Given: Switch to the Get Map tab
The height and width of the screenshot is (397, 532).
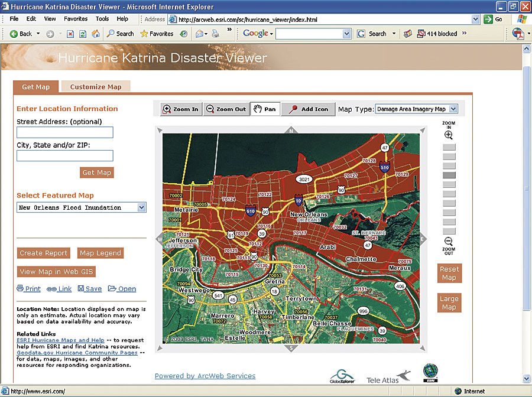Looking at the screenshot, I should 35,87.
